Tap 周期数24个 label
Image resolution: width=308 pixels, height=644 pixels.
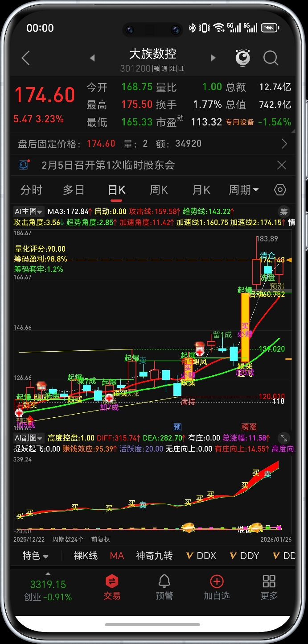coord(68,540)
